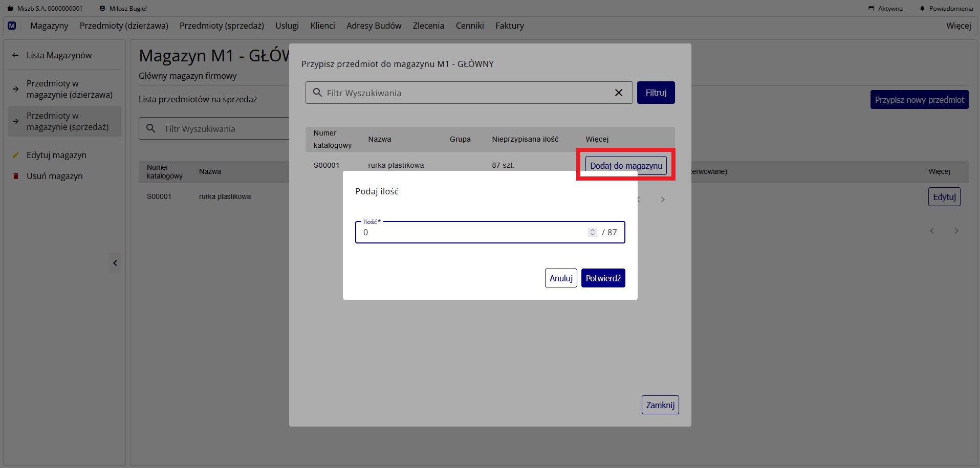Click the X icon to clear search filter
This screenshot has height=468, width=980.
618,93
